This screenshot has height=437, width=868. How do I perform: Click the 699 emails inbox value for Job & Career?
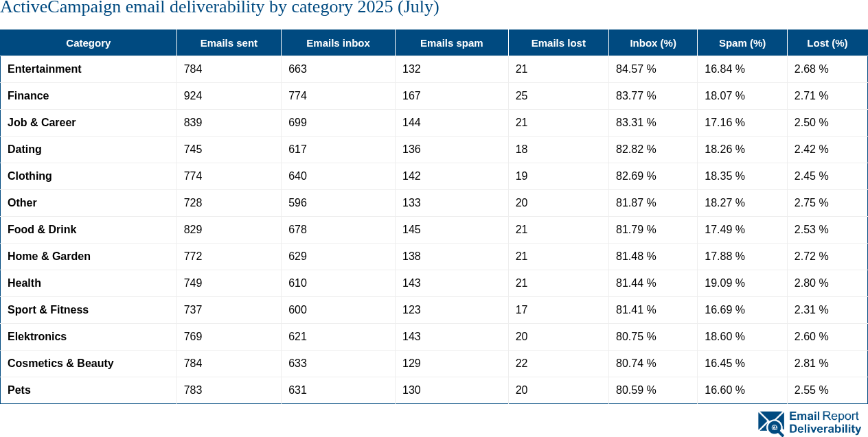click(x=297, y=123)
